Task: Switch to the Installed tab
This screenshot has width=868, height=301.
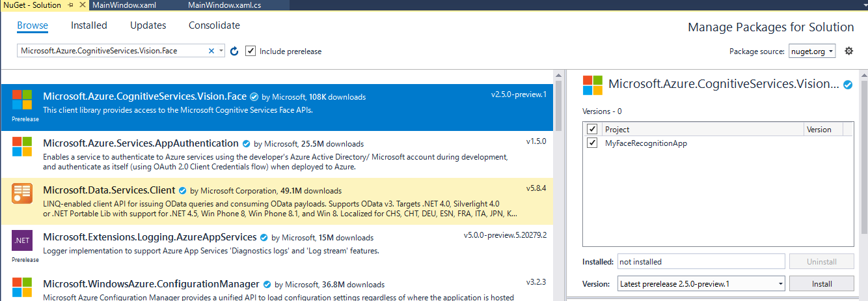Action: 89,25
